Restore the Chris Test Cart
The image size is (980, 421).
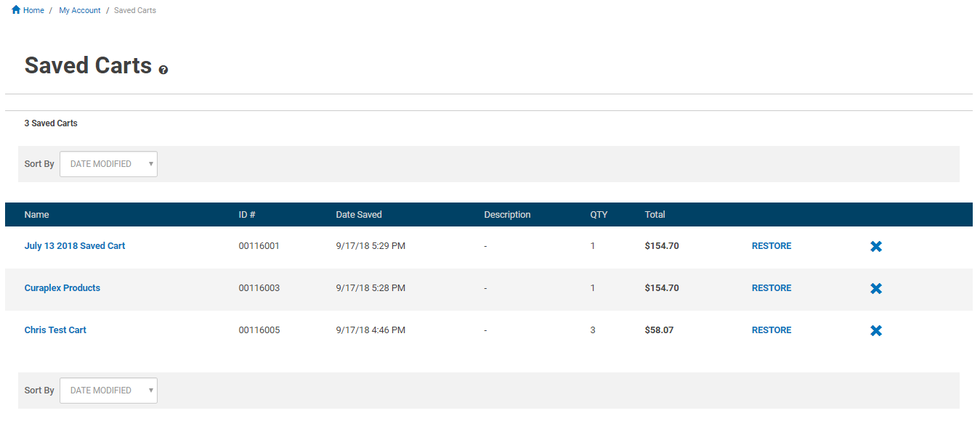[772, 330]
